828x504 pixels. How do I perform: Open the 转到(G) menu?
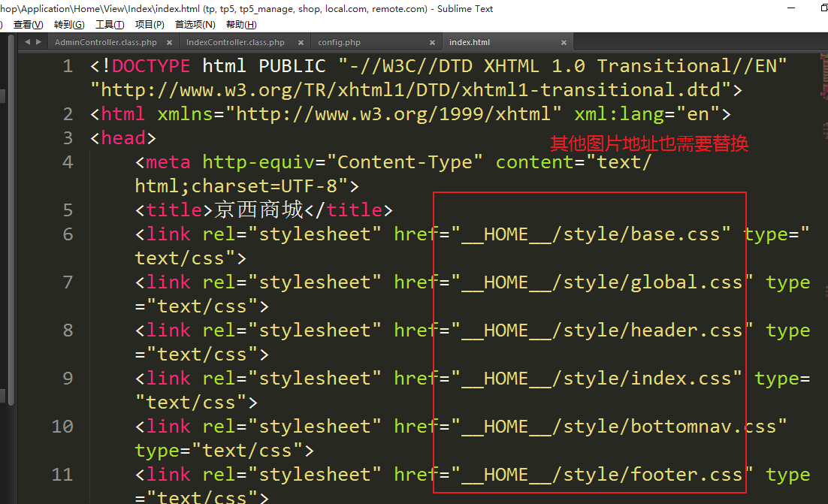point(69,25)
